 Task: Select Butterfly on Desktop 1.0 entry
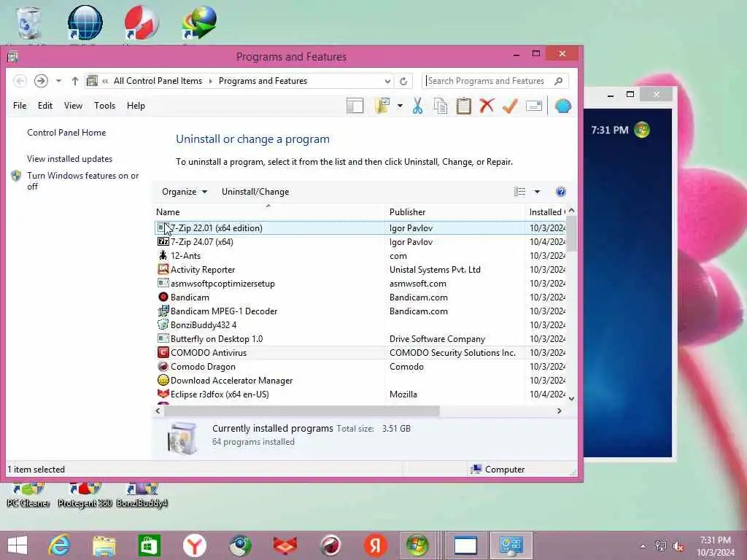[360, 338]
